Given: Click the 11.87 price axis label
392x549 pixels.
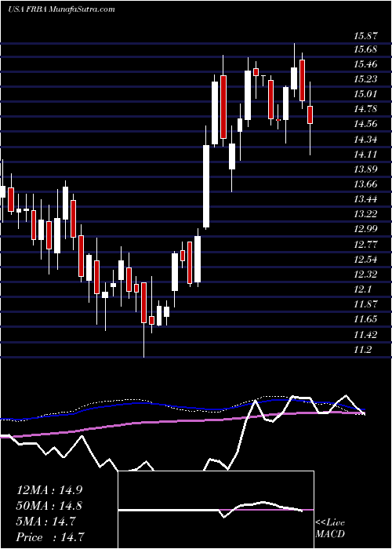Looking at the screenshot, I should point(365,304).
